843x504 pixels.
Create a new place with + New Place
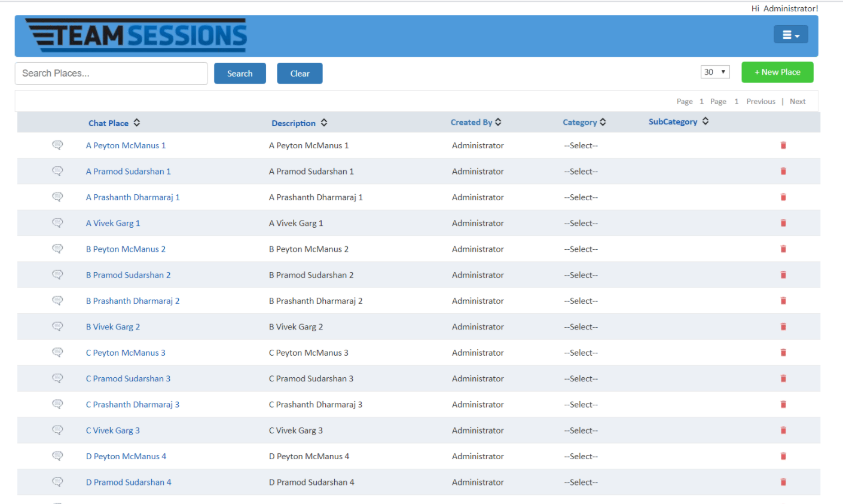coord(777,72)
